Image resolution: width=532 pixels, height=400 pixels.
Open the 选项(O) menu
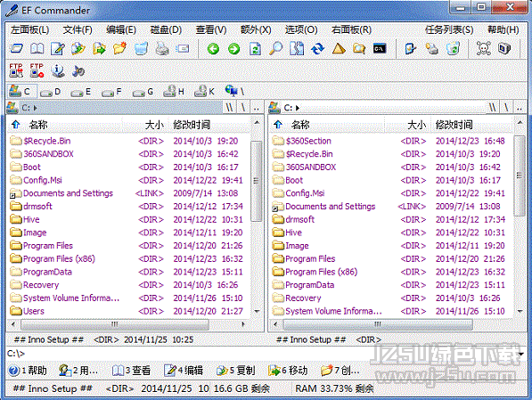301,30
